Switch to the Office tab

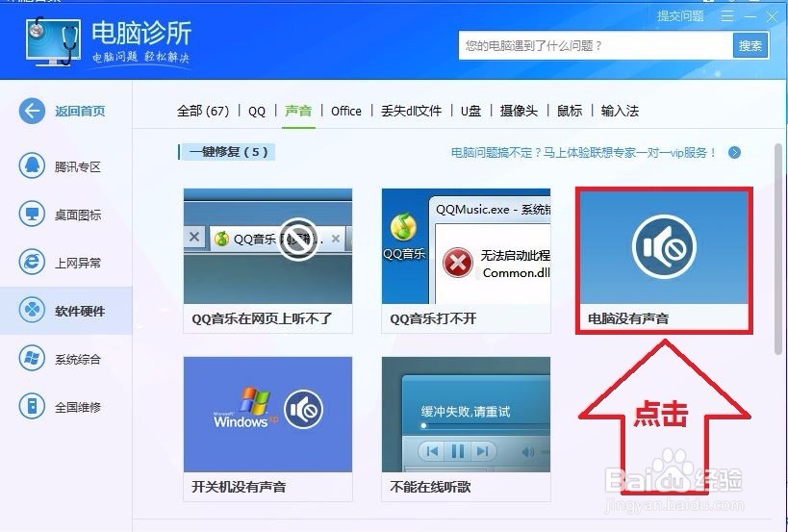click(x=346, y=111)
